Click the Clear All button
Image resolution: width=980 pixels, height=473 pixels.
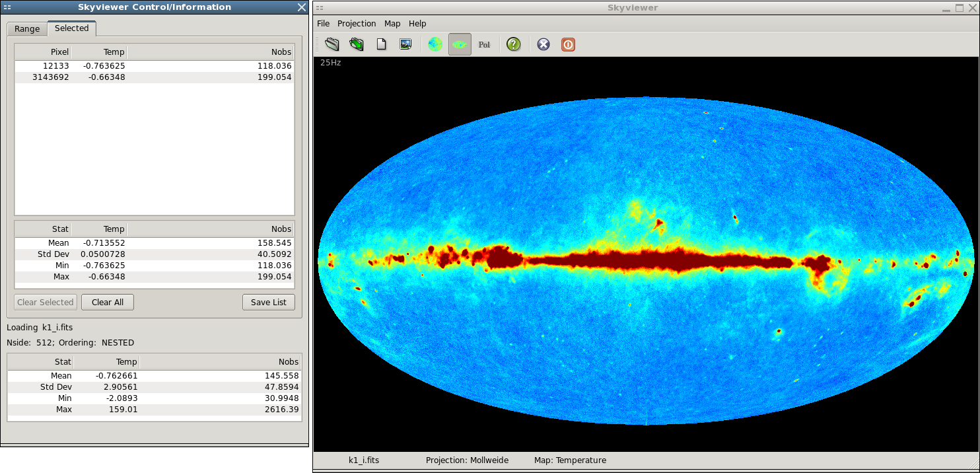108,302
